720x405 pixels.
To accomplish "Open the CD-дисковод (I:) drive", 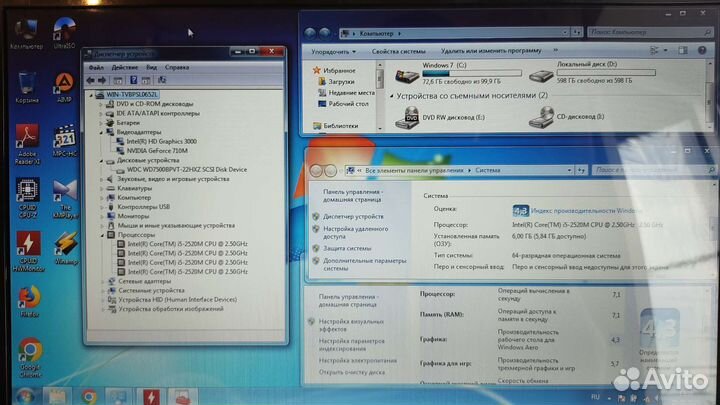I will (x=566, y=117).
